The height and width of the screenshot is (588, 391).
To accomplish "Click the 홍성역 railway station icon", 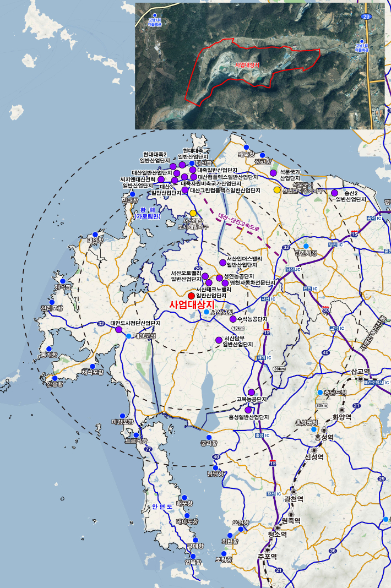I will point(324,430).
